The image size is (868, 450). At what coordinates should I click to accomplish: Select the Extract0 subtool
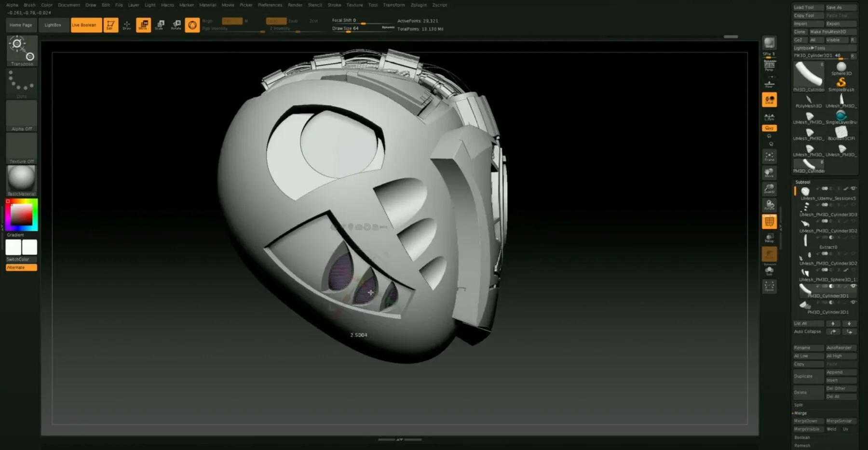point(826,242)
